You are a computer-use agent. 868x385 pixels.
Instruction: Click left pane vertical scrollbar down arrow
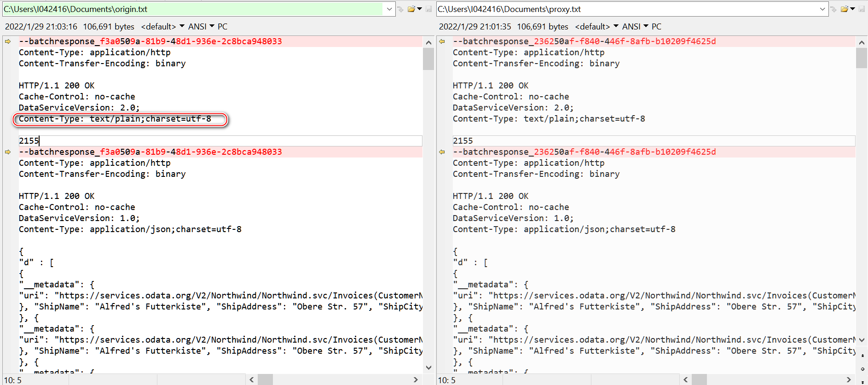point(428,367)
